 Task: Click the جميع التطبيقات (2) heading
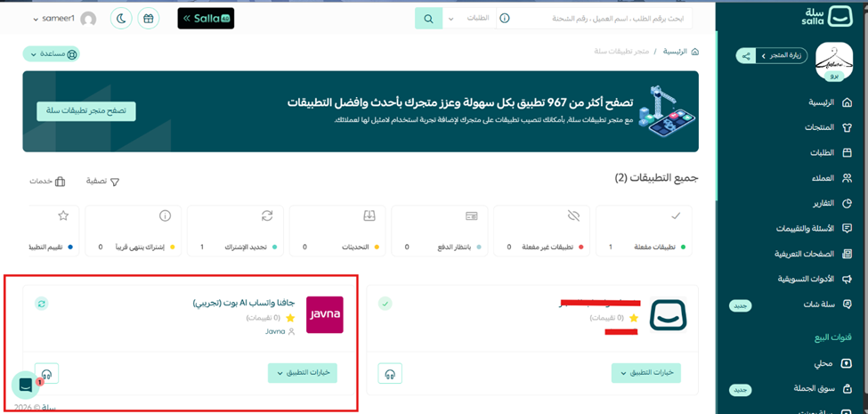pyautogui.click(x=656, y=178)
